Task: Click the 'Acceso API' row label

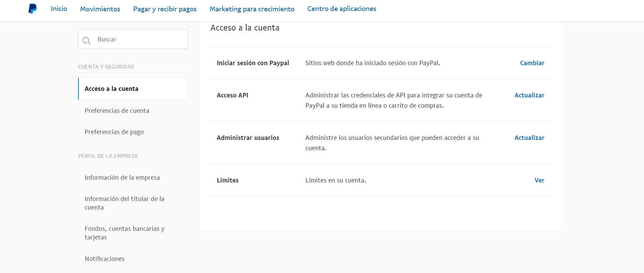Action: pos(232,95)
